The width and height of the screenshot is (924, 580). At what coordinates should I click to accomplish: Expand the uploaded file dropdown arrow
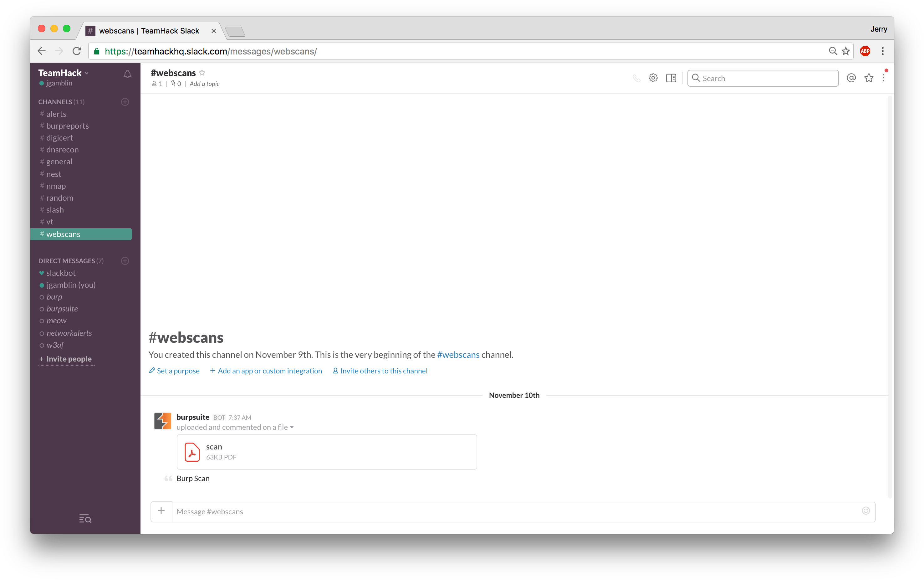tap(292, 427)
